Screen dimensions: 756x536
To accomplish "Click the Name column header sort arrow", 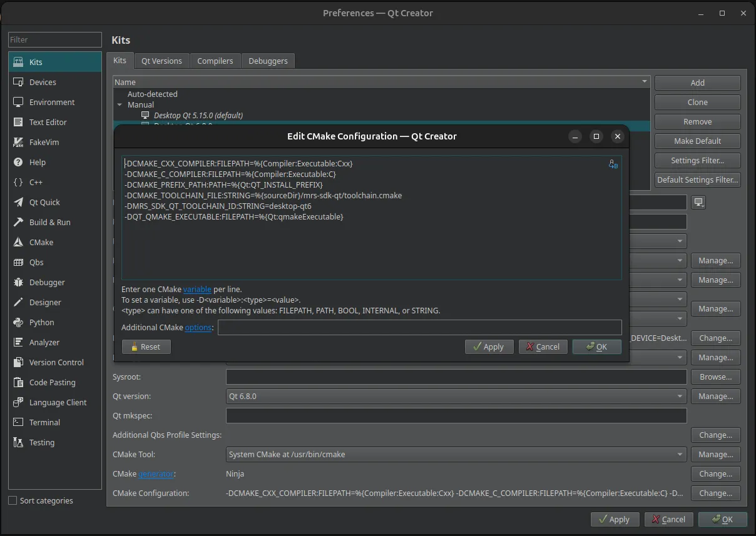I will click(x=645, y=82).
